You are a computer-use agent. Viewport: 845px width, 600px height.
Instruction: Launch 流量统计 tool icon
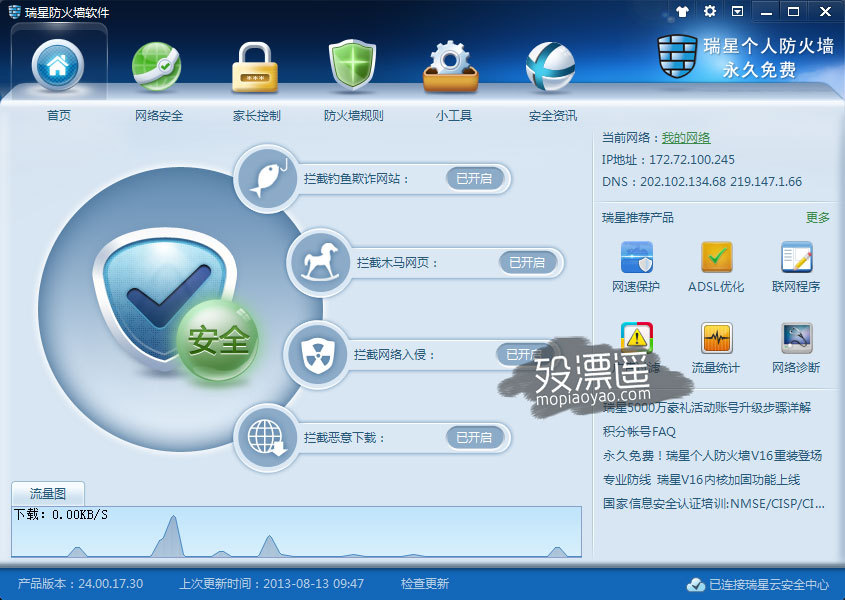716,338
